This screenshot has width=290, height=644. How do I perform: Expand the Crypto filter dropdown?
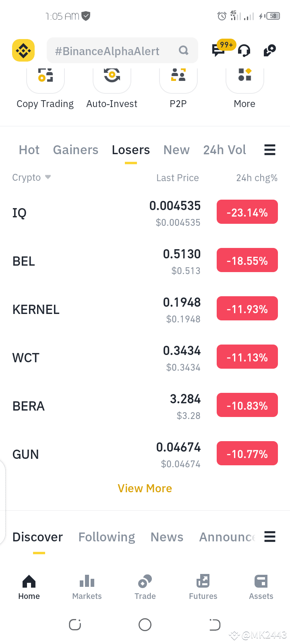point(31,178)
